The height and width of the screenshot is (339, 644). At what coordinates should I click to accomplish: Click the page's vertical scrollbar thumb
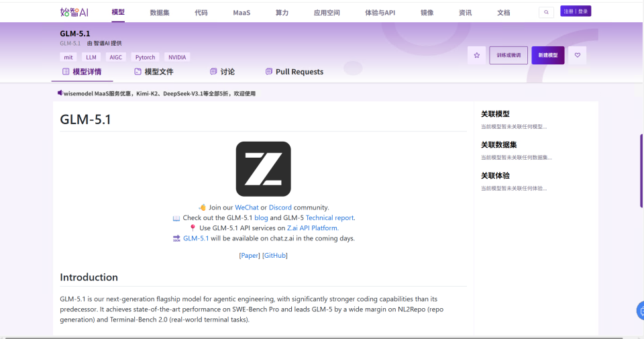point(641,171)
